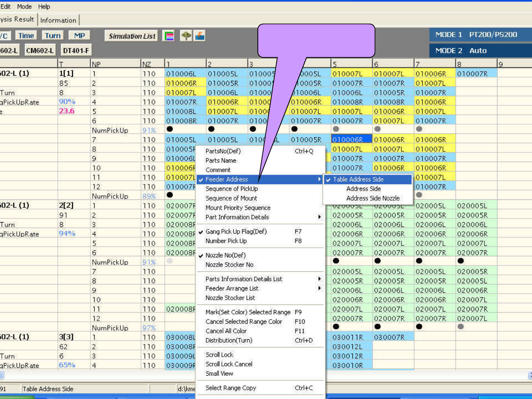This screenshot has height=399, width=532.
Task: Open the Help menu
Action: 44,7
